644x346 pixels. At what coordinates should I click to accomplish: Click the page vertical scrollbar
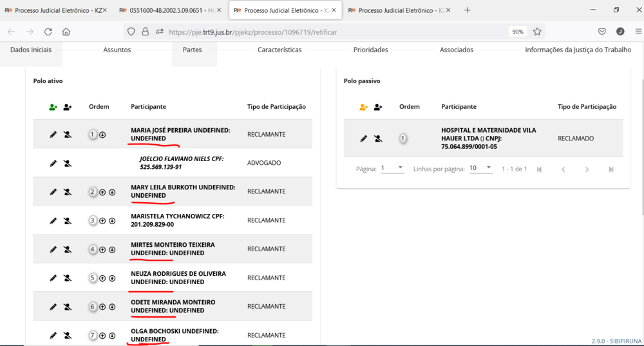[641, 148]
